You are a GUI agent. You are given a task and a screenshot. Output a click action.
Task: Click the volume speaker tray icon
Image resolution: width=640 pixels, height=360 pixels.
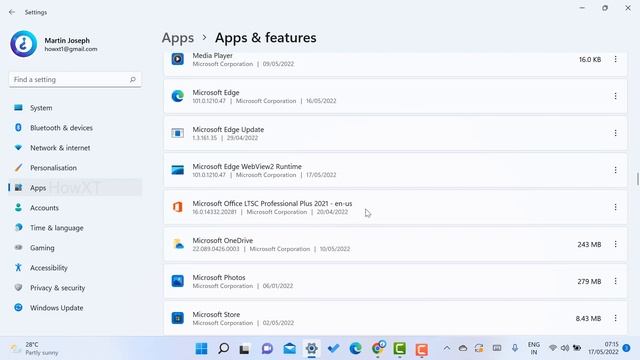(x=565, y=348)
